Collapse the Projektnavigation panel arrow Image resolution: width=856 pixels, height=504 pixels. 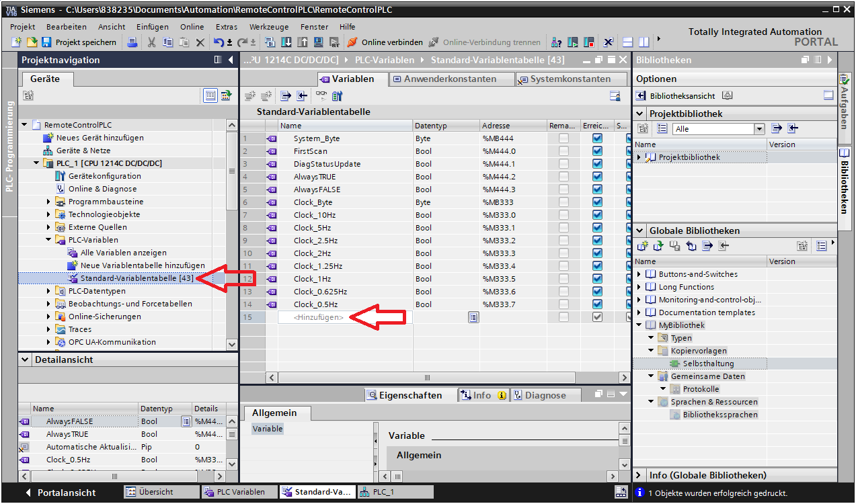tap(231, 60)
